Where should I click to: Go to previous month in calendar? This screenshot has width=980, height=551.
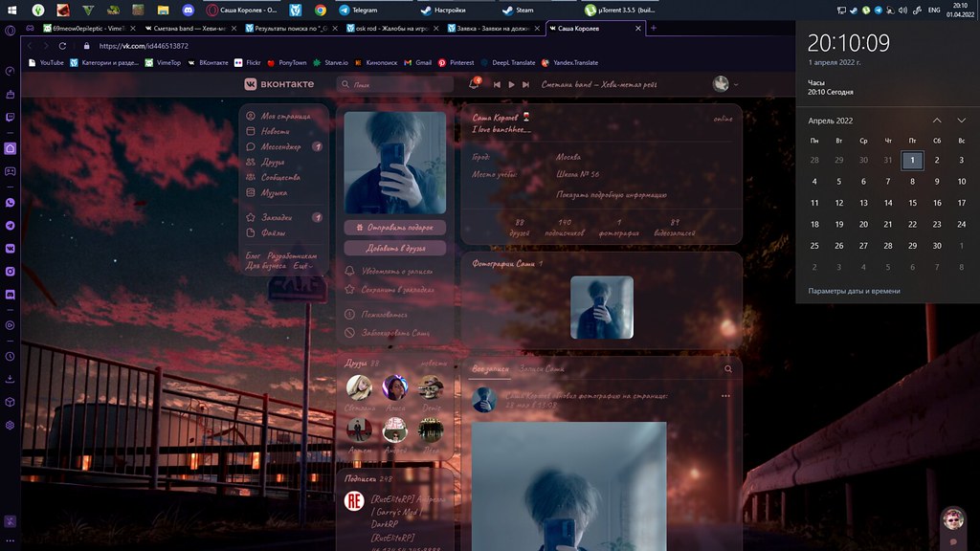click(936, 121)
